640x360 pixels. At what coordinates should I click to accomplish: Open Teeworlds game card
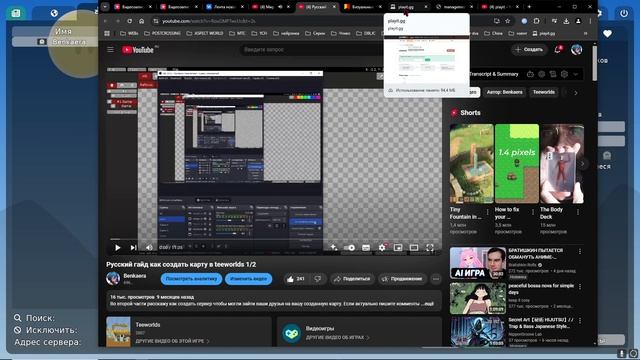pyautogui.click(x=189, y=332)
